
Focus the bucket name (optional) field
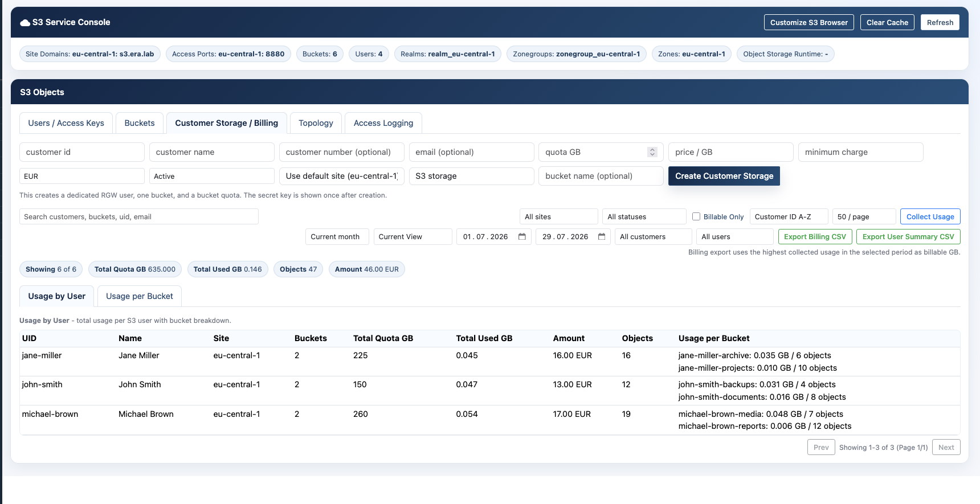pyautogui.click(x=601, y=176)
